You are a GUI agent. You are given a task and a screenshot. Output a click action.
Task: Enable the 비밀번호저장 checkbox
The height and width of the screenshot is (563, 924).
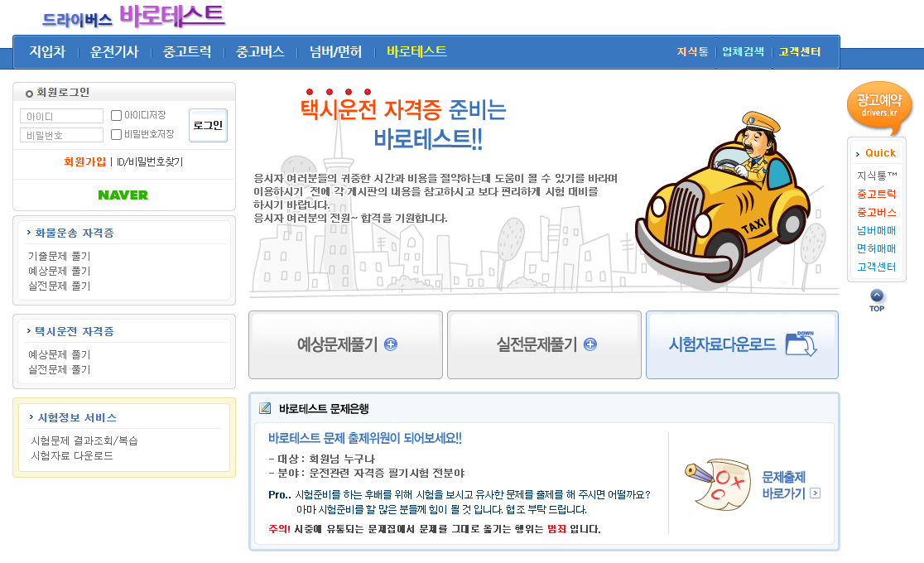116,134
